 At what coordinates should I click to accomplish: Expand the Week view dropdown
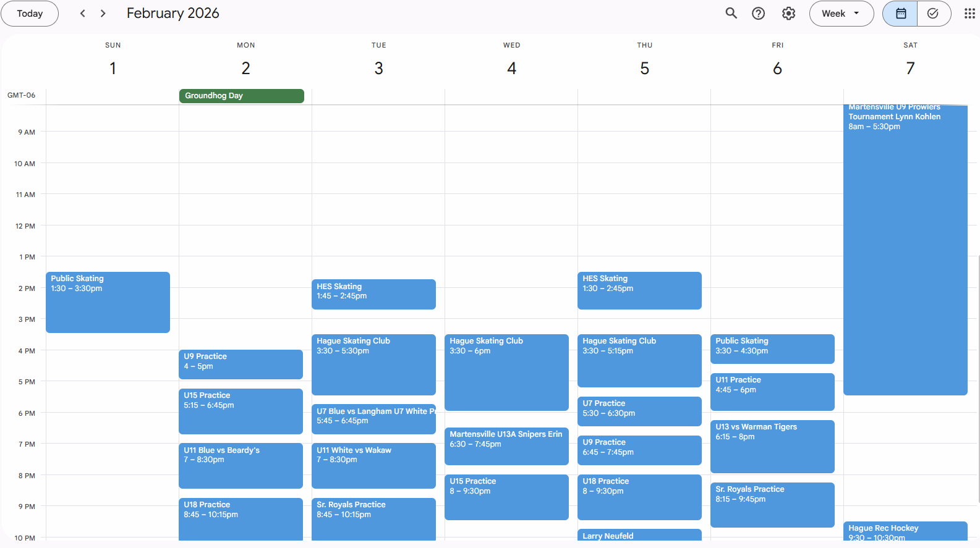[x=841, y=14]
